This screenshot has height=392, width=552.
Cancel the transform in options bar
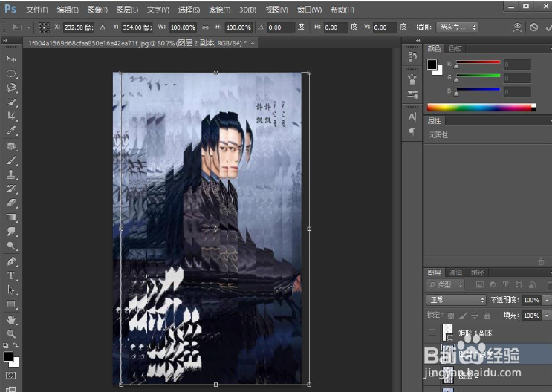pos(533,27)
